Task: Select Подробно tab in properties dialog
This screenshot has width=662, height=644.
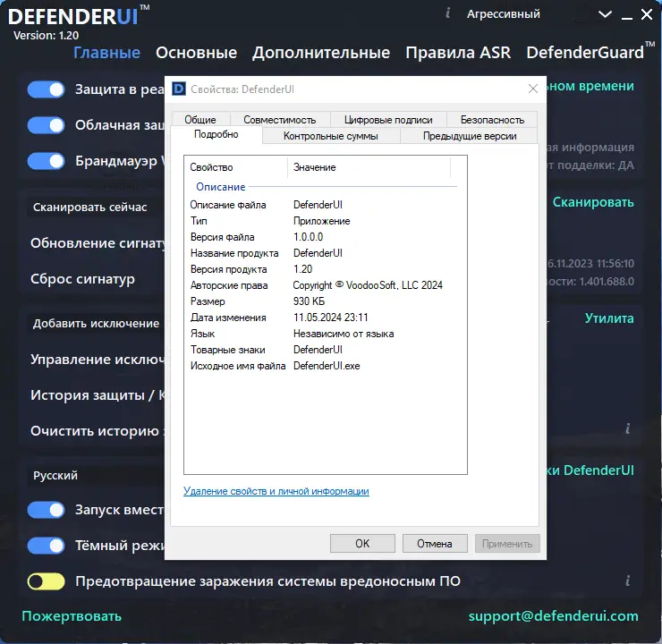Action: 216,134
